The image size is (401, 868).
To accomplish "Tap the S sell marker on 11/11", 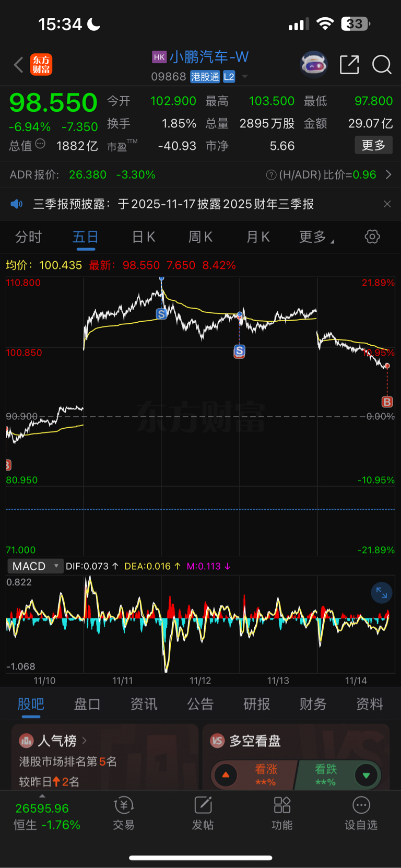I will 161,314.
